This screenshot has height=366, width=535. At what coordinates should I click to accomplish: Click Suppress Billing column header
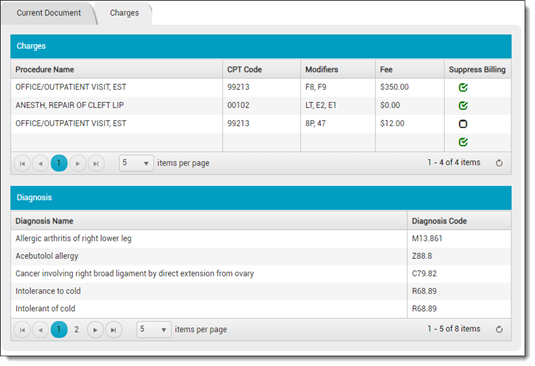[478, 70]
